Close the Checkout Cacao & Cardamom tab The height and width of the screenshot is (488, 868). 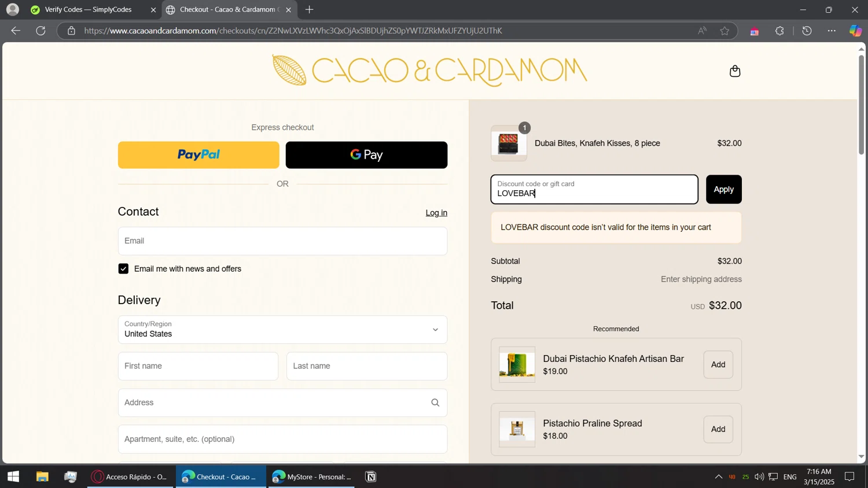click(x=288, y=10)
